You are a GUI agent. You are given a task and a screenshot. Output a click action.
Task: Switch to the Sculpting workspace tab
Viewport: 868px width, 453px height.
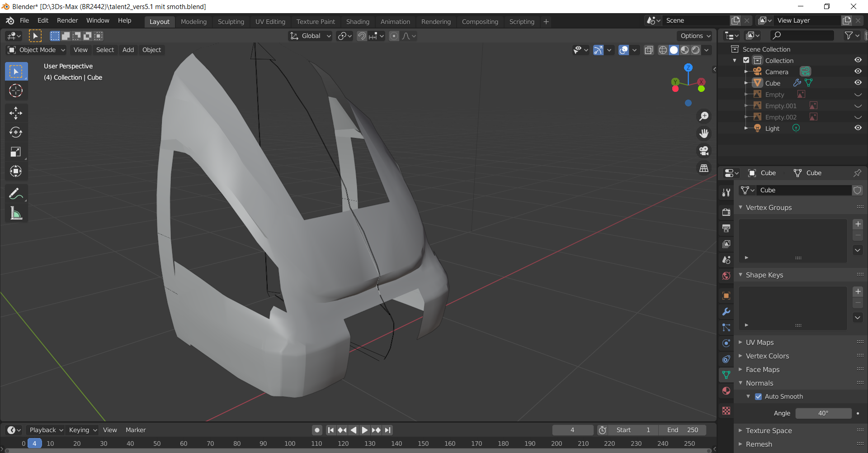coord(231,22)
